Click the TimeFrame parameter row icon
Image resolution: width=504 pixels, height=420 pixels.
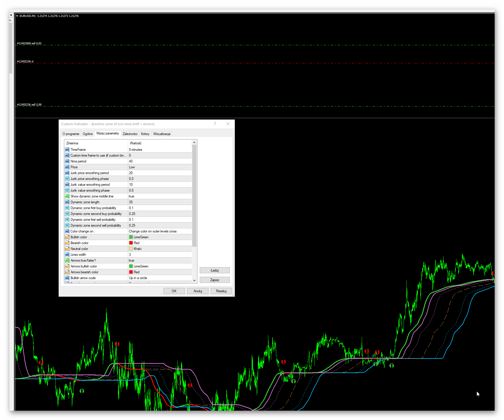[x=67, y=150]
